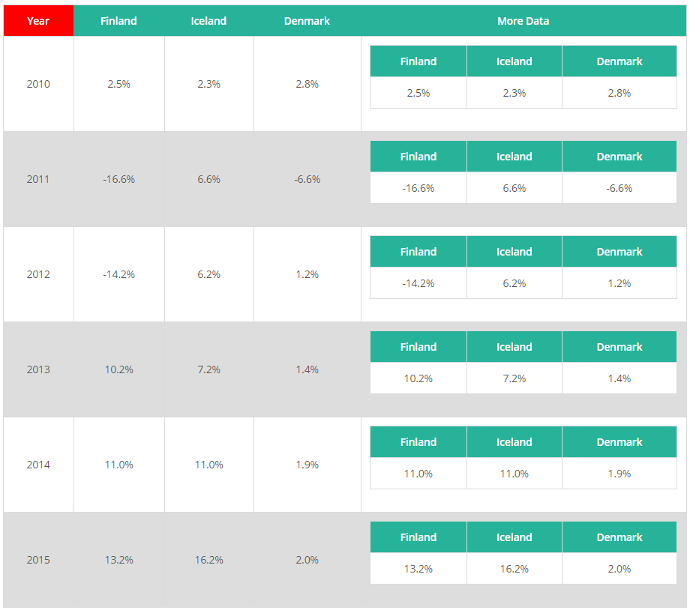
Task: Select the 2012 year cell
Action: pos(38,274)
